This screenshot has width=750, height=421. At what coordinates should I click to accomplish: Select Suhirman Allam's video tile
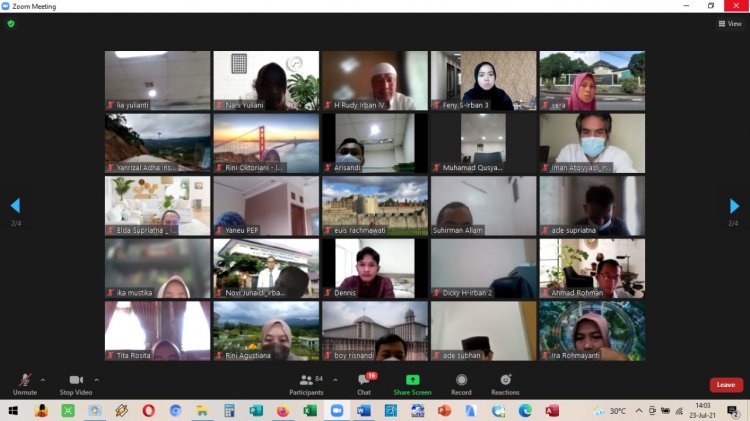(x=484, y=206)
